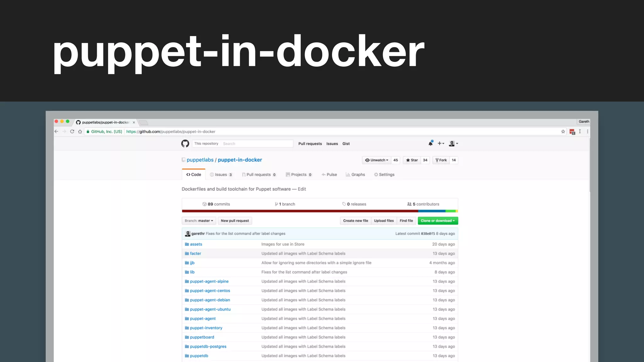Viewport: 644px width, 362px height.
Task: Click the jjb folder icon
Action: 187,263
